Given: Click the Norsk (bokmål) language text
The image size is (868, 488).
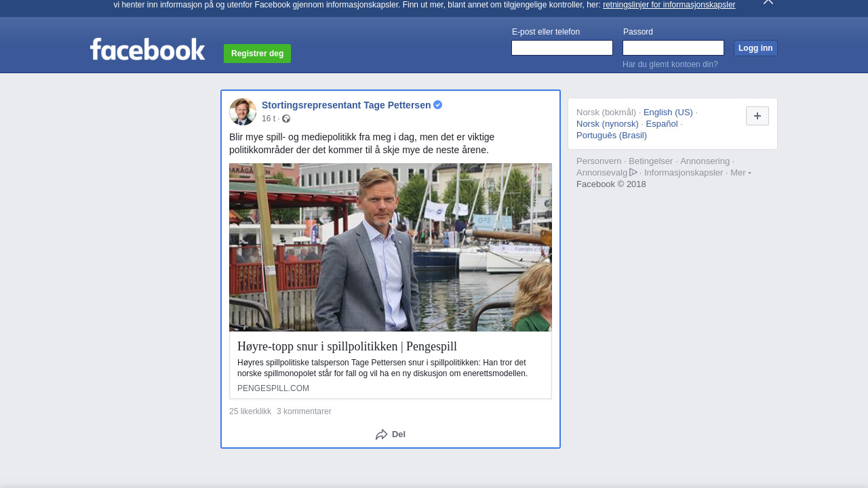Looking at the screenshot, I should pos(606,113).
